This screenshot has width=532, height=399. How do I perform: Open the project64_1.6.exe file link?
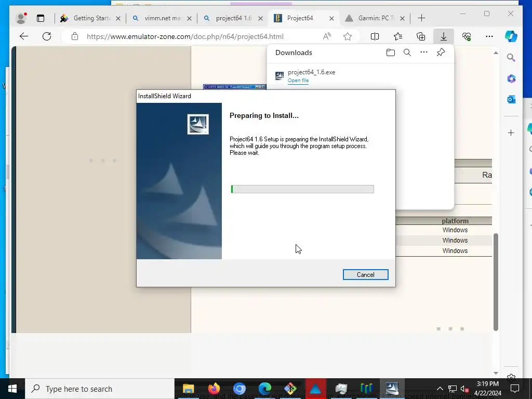coord(298,81)
